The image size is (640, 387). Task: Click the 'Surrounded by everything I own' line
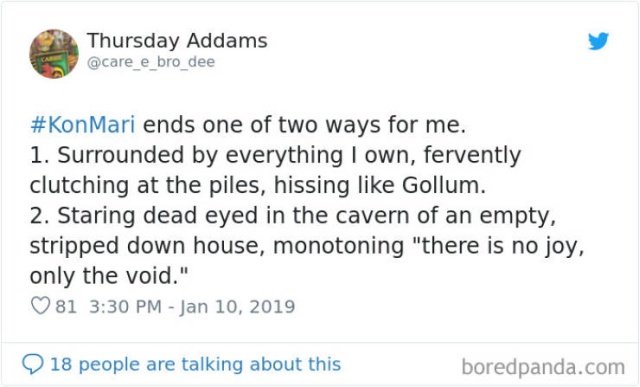(x=275, y=156)
